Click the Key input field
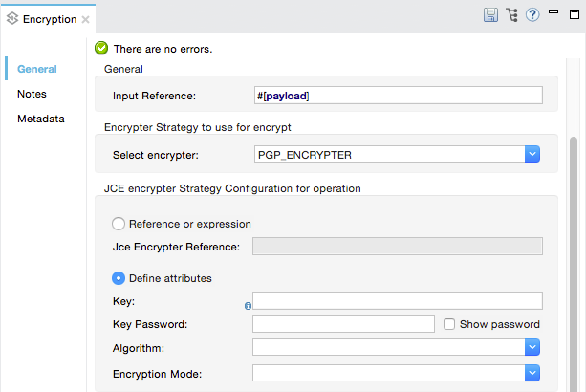The image size is (586, 392). click(398, 301)
